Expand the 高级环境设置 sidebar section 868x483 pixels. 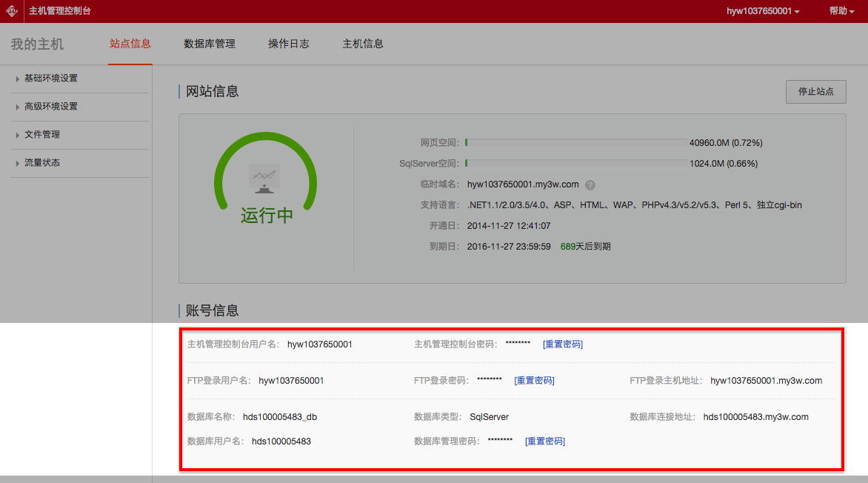50,107
